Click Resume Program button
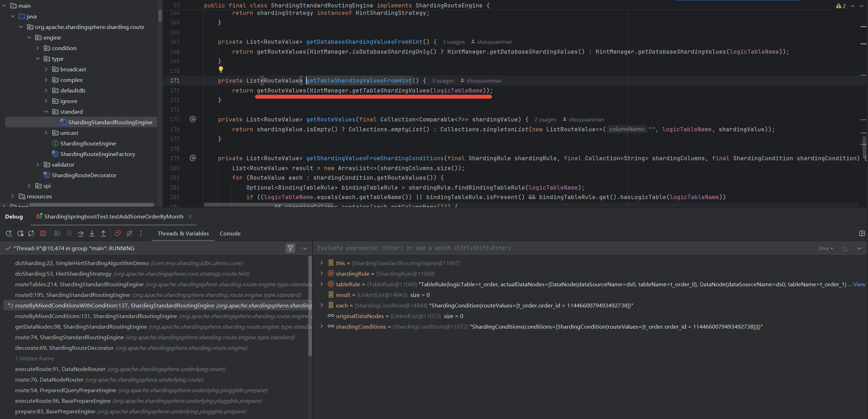 (x=57, y=233)
